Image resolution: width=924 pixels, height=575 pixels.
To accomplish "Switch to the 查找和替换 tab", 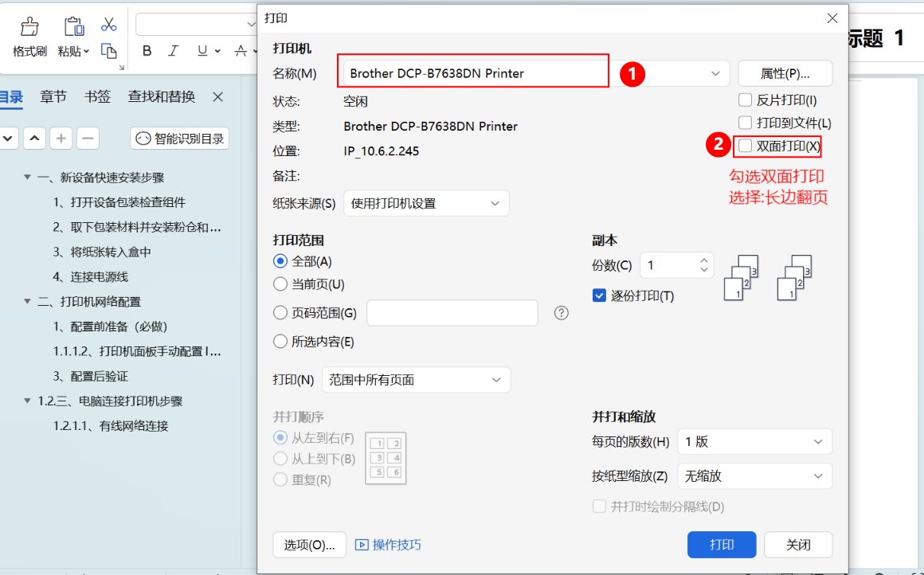I will [x=161, y=96].
